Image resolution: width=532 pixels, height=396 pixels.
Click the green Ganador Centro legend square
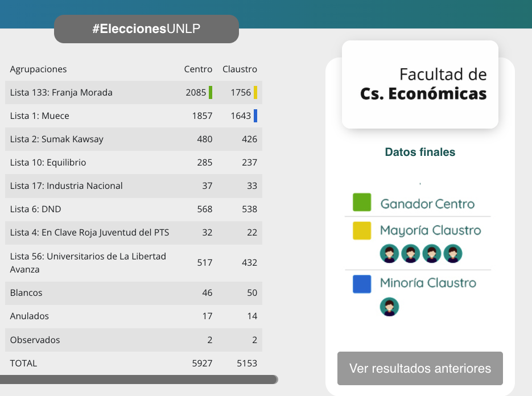pos(362,203)
